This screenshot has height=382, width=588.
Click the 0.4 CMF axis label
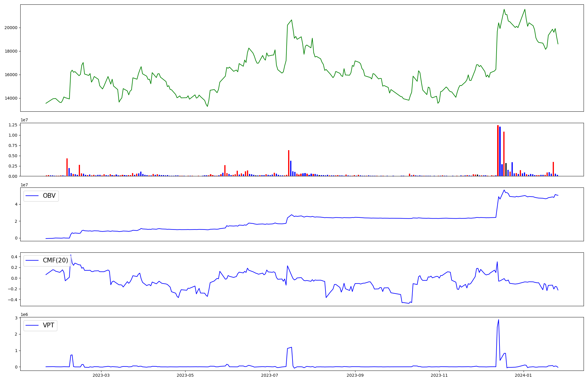click(14, 257)
